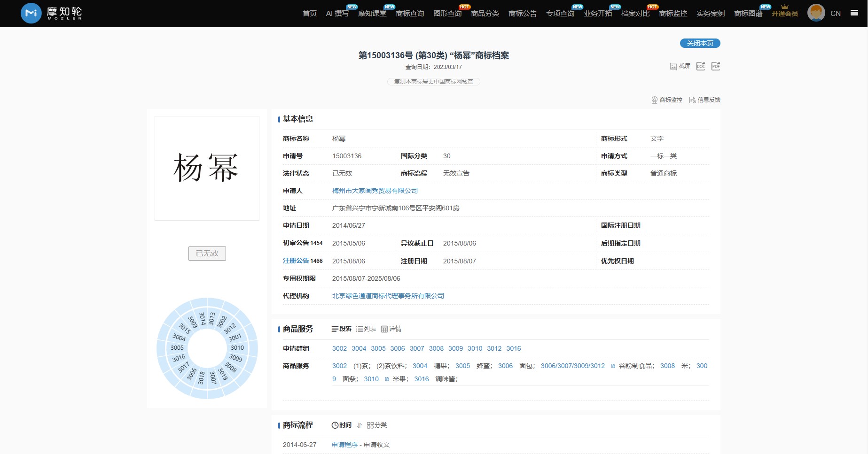
Task: Switch goods view to 段落 mode
Action: [342, 329]
